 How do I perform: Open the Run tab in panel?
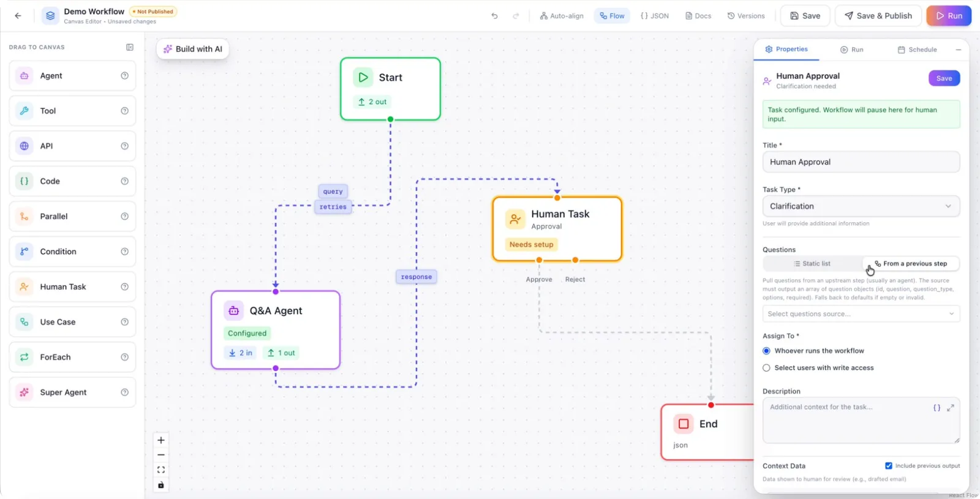[x=851, y=50]
